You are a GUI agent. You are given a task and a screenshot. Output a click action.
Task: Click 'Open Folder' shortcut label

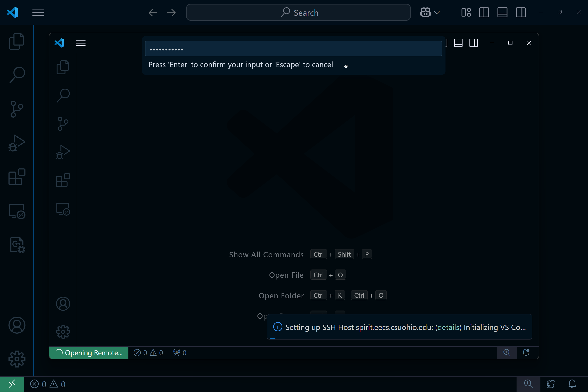pos(281,296)
